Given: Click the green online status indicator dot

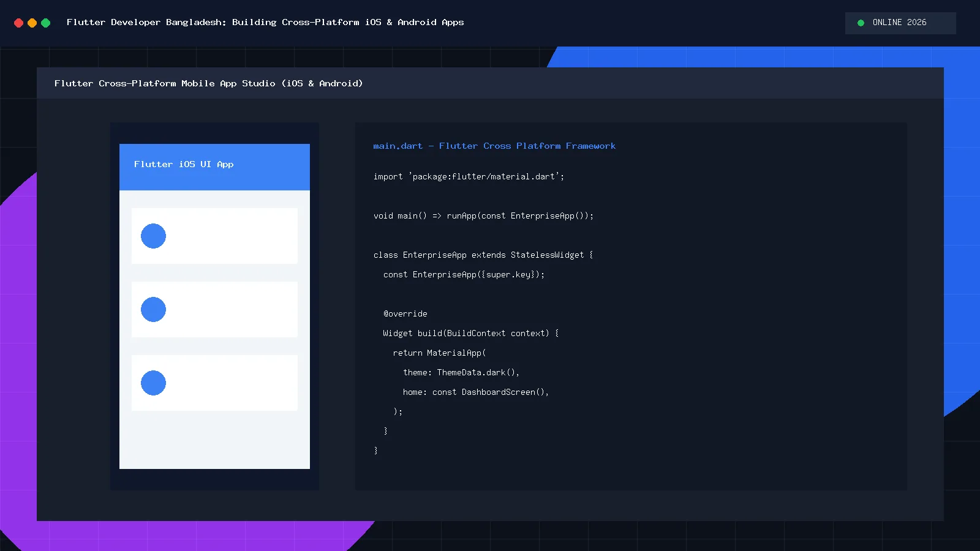Looking at the screenshot, I should point(861,23).
